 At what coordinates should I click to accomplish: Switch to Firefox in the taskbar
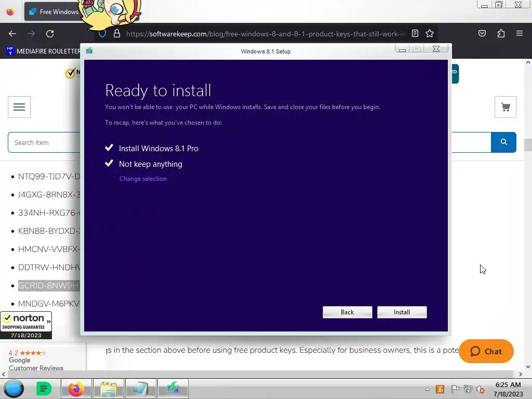coord(76,389)
